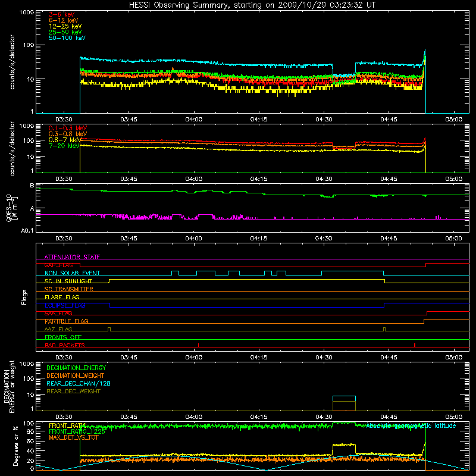This screenshot has height=476, width=476.
Task: Click the MAX_DET_VS_TOT legend entry
Action: click(73, 437)
